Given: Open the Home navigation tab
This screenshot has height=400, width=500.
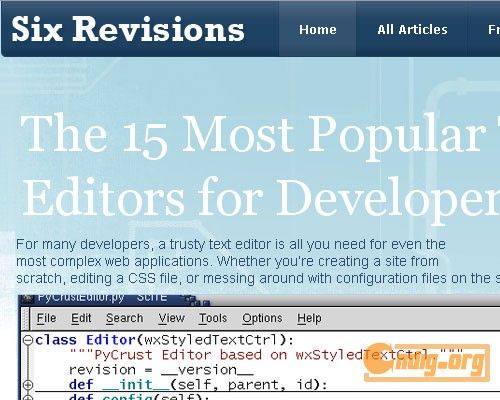Looking at the screenshot, I should (318, 29).
